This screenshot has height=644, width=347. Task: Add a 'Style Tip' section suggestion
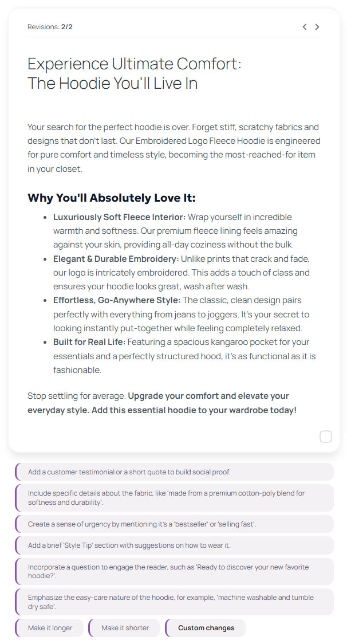tap(174, 545)
